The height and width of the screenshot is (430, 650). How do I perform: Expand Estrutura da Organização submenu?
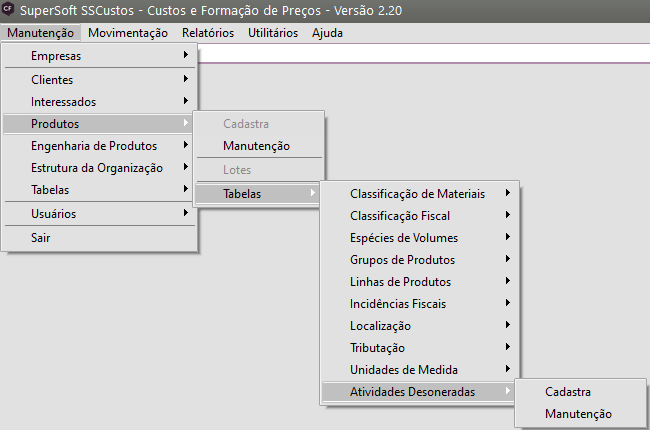tap(100, 168)
